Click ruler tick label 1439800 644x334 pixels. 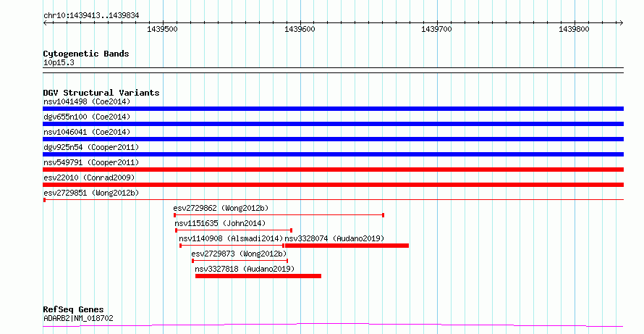(x=574, y=29)
